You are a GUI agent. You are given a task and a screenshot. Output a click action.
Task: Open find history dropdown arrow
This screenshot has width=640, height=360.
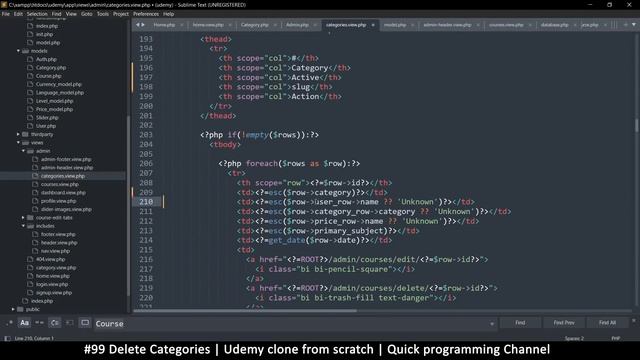point(492,324)
